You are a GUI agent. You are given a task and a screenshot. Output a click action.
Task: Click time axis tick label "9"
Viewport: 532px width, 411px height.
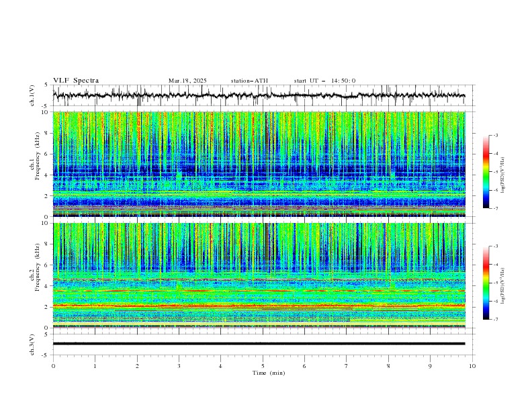pos(430,366)
